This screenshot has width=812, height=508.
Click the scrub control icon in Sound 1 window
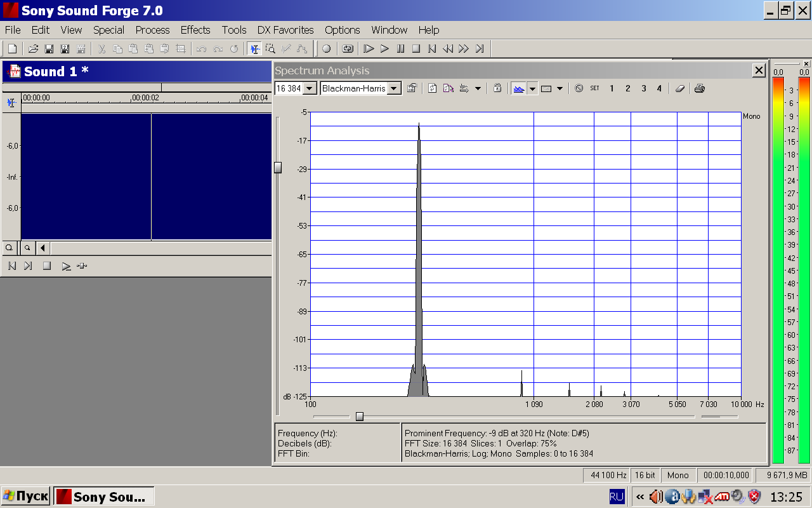(x=82, y=266)
